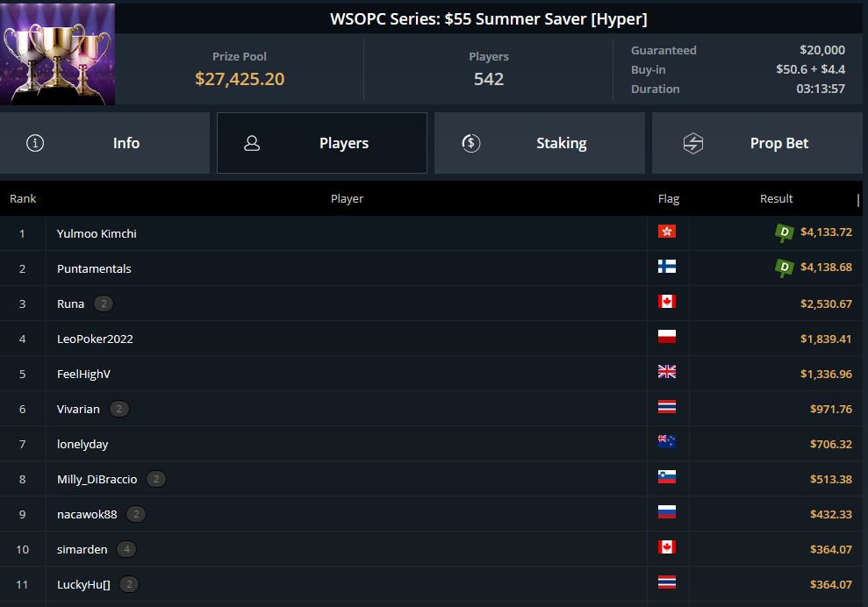Click the player list scrollbar handle
This screenshot has height=607, width=868.
point(858,200)
